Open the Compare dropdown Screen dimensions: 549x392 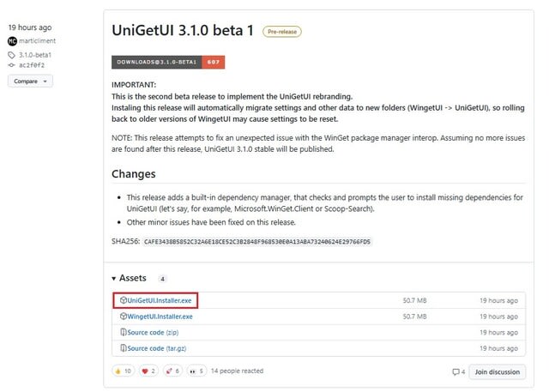30,81
